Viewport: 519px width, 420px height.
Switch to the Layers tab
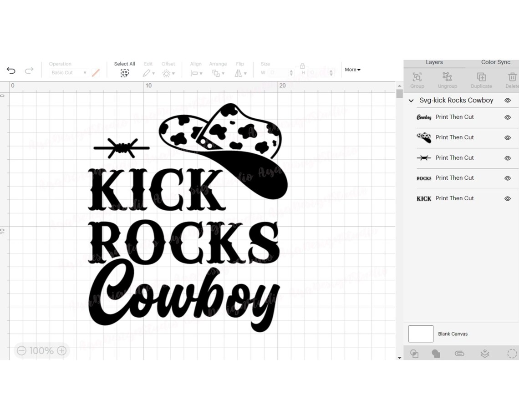coord(434,62)
